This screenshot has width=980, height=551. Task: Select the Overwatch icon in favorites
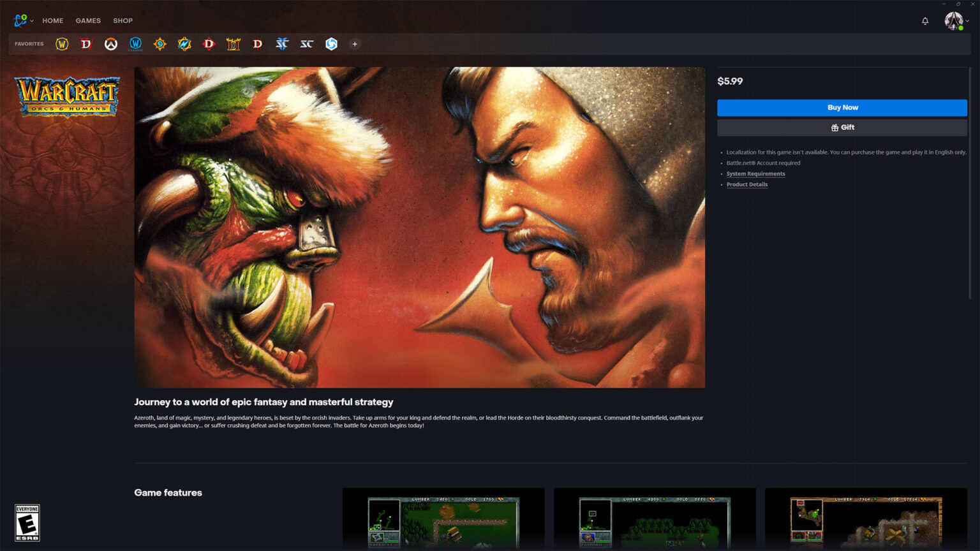(x=111, y=44)
